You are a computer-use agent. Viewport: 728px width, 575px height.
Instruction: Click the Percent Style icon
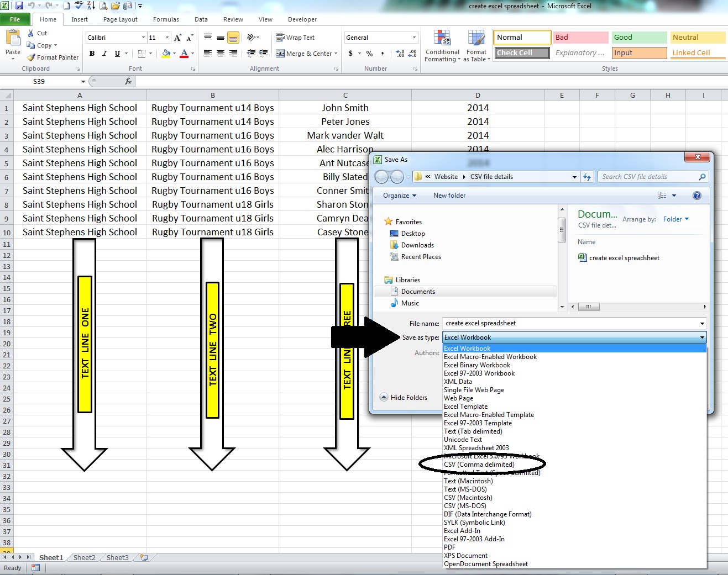coord(369,54)
